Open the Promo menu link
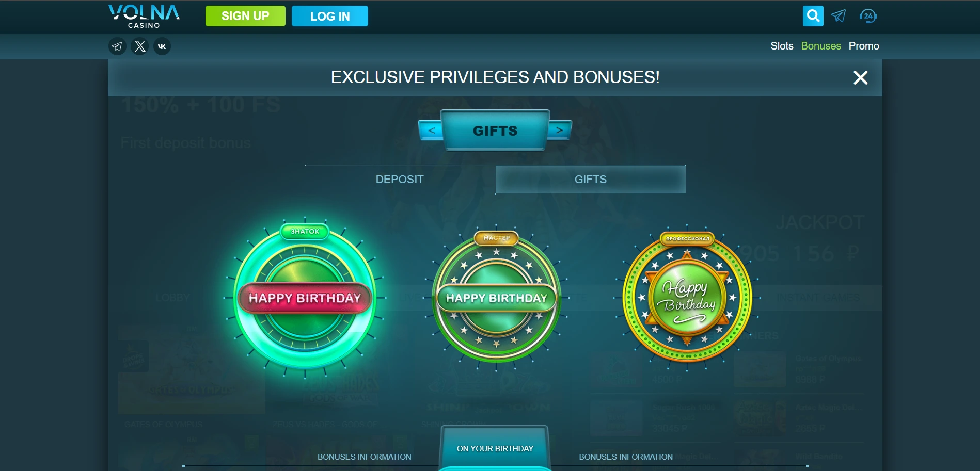980x471 pixels. click(864, 46)
